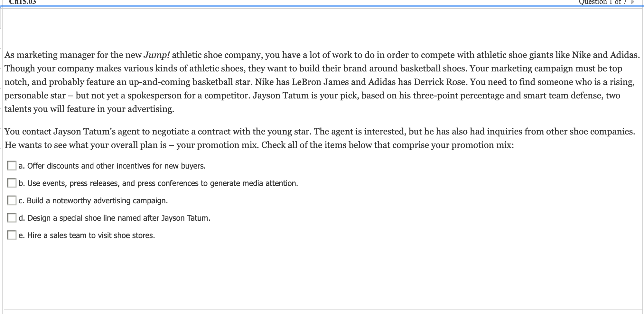Image resolution: width=644 pixels, height=314 pixels.
Task: Click the horizontal divider below the header
Action: [322, 9]
